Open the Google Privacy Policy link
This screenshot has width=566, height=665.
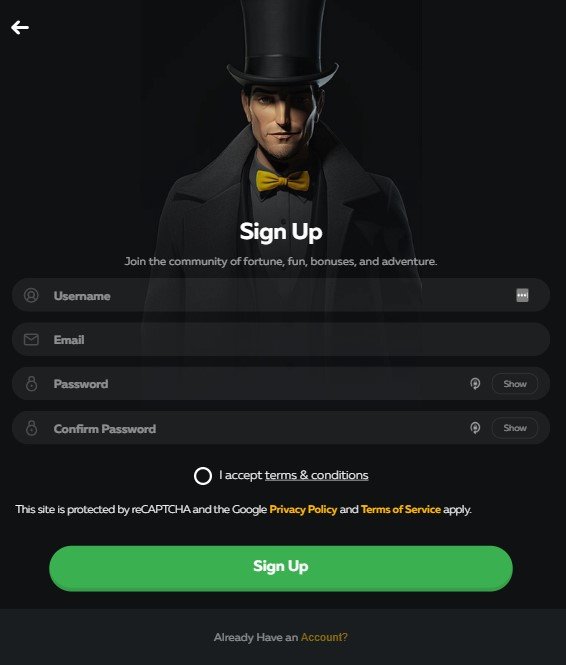tap(303, 509)
